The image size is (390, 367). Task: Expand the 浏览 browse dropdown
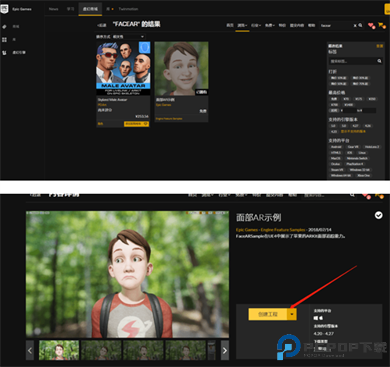click(x=242, y=25)
